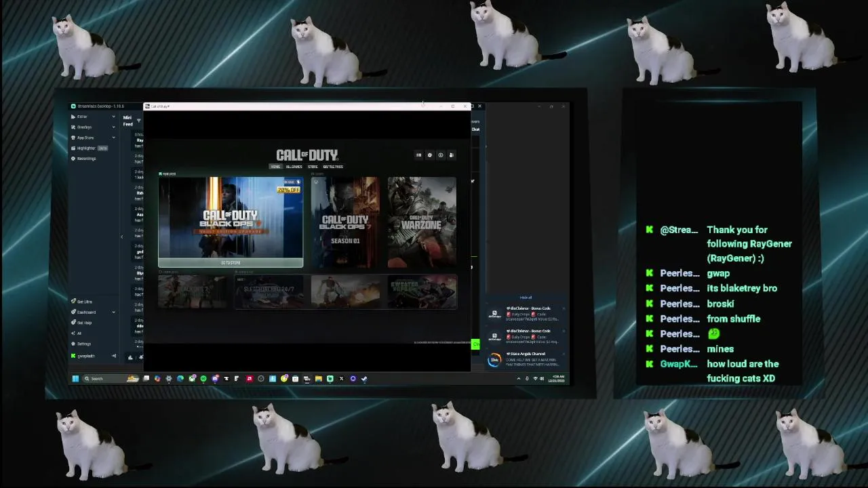Viewport: 868px width, 488px height.
Task: Open Spotify icon on the taskbar
Action: pyautogui.click(x=203, y=379)
